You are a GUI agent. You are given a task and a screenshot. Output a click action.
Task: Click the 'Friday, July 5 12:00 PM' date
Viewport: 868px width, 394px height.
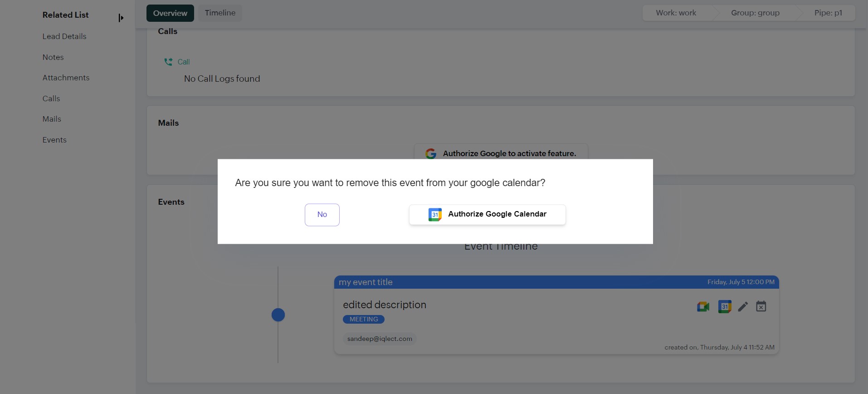[741, 282]
